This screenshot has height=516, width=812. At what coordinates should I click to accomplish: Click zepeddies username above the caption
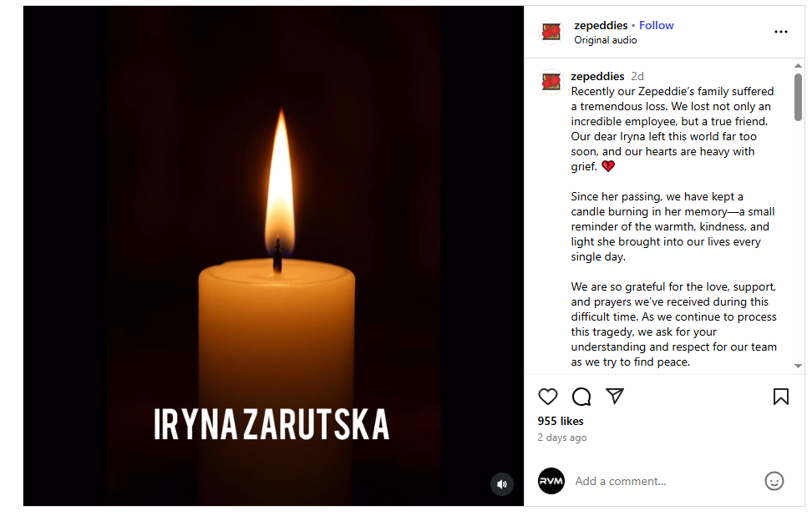(597, 76)
